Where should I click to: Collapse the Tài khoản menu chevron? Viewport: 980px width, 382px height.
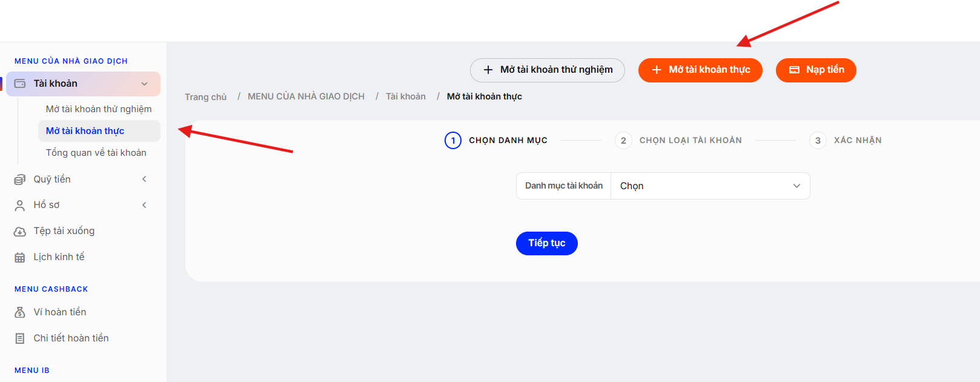pyautogui.click(x=144, y=84)
